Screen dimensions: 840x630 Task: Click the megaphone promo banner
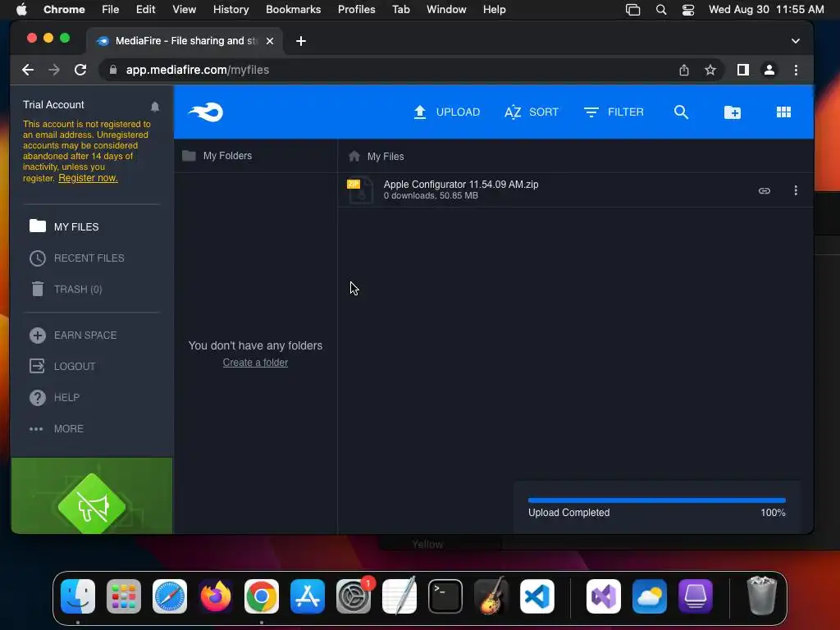(x=92, y=495)
